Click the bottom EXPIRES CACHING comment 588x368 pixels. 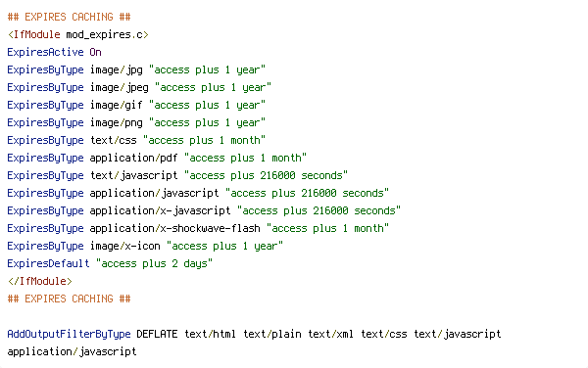coord(69,299)
